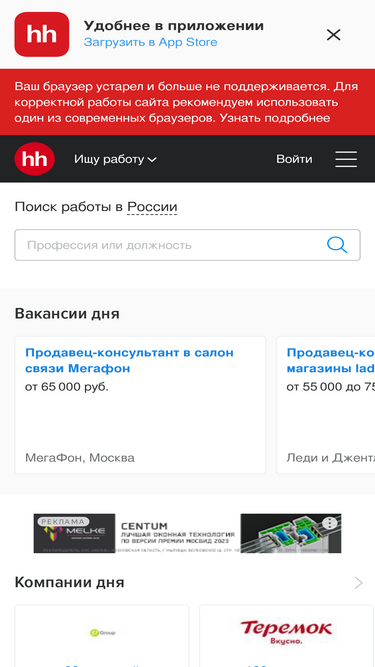375x667 pixels.
Task: Open the Теремок company card
Action: (286, 636)
